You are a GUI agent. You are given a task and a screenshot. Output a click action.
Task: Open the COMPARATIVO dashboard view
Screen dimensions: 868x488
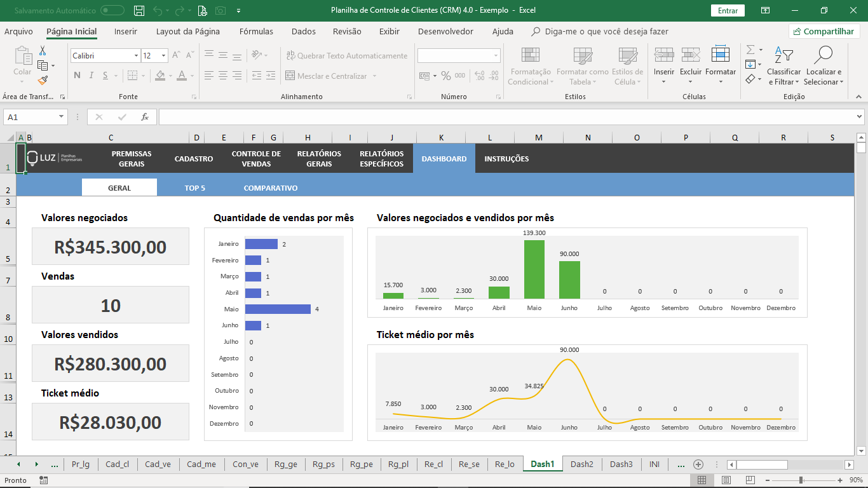coord(271,187)
